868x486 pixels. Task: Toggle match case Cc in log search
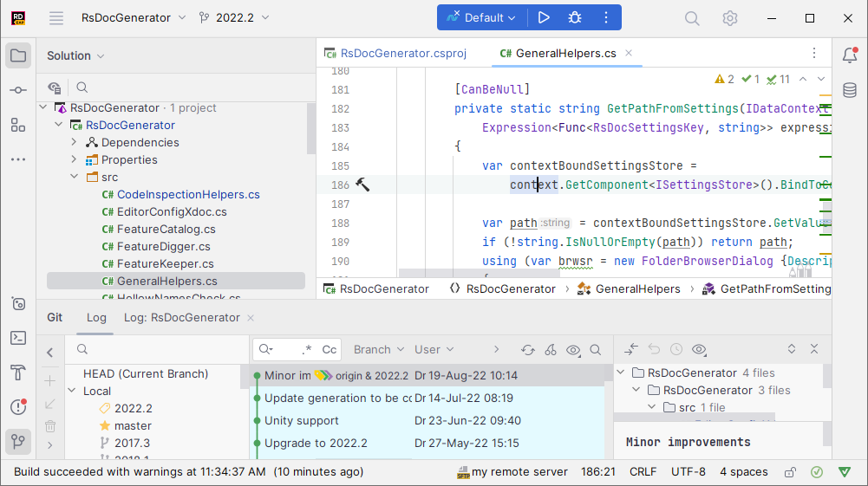pyautogui.click(x=329, y=349)
